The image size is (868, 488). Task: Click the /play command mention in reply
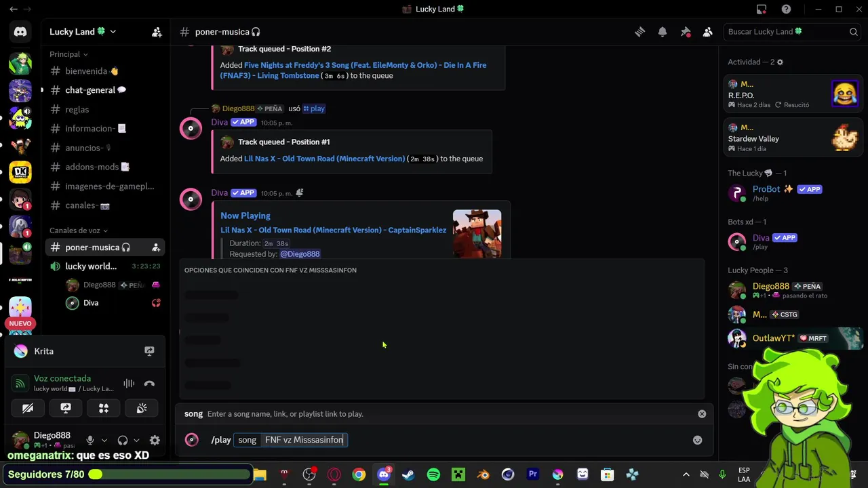pos(313,108)
